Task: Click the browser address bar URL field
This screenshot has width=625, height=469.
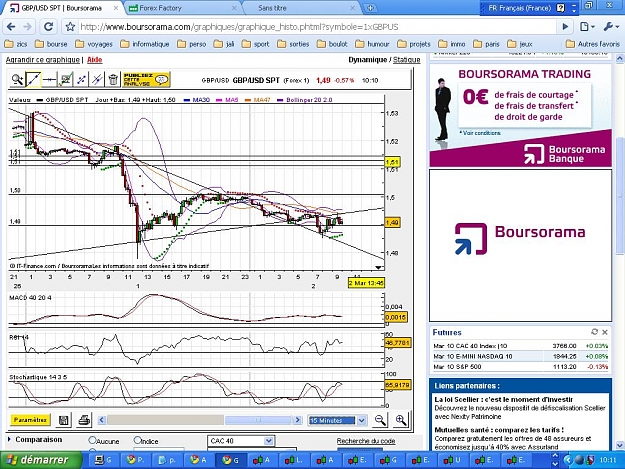Action: (x=317, y=27)
